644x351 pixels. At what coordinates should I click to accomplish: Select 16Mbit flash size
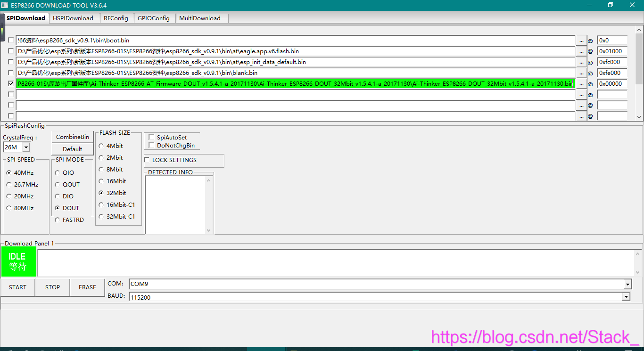click(101, 181)
